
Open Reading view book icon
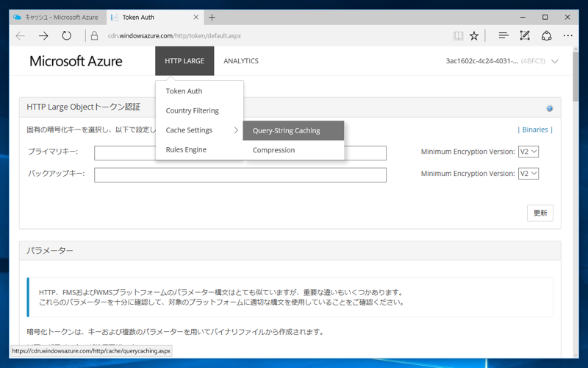(x=458, y=35)
